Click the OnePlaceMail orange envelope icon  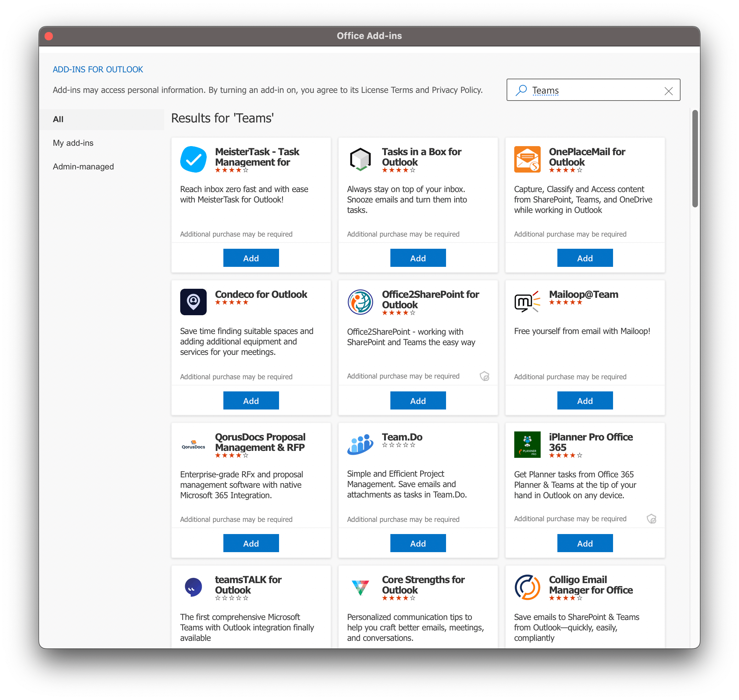[527, 159]
